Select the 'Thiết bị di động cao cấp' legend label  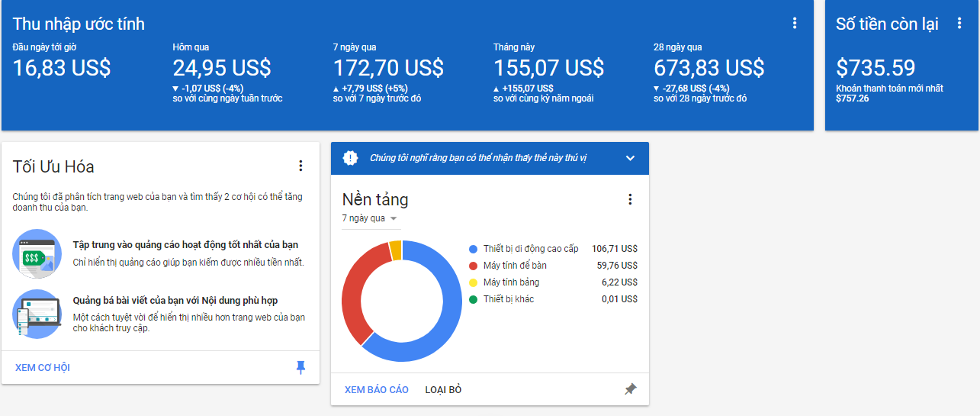coord(531,249)
